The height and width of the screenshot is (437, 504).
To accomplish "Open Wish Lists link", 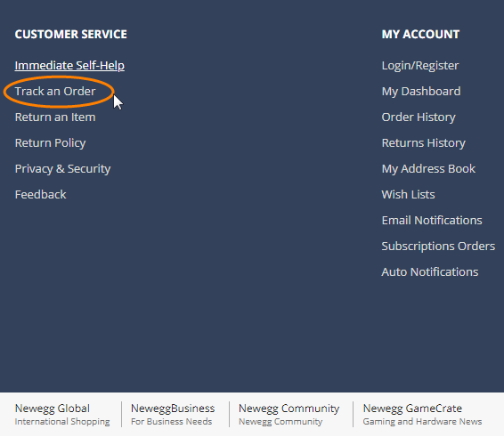I will [x=408, y=194].
